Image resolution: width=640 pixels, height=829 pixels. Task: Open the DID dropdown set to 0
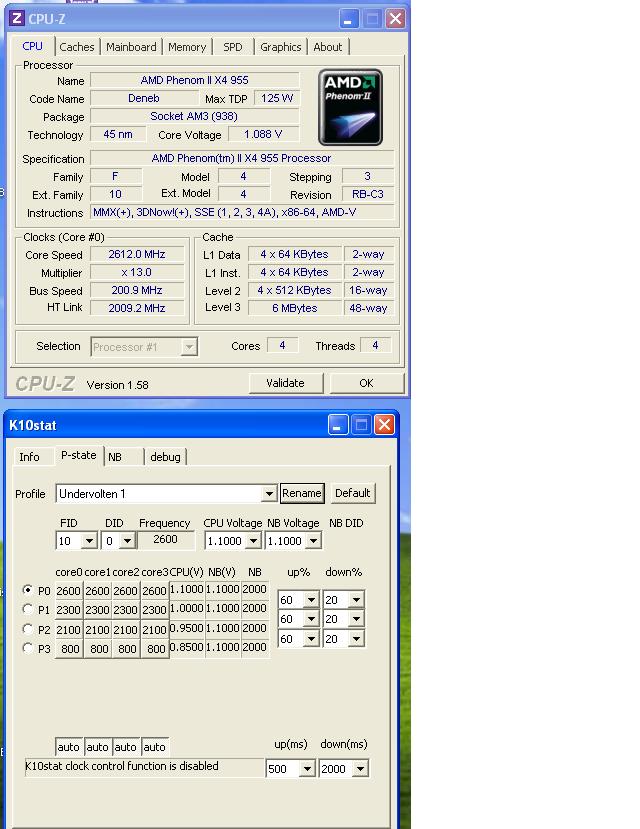(x=127, y=541)
